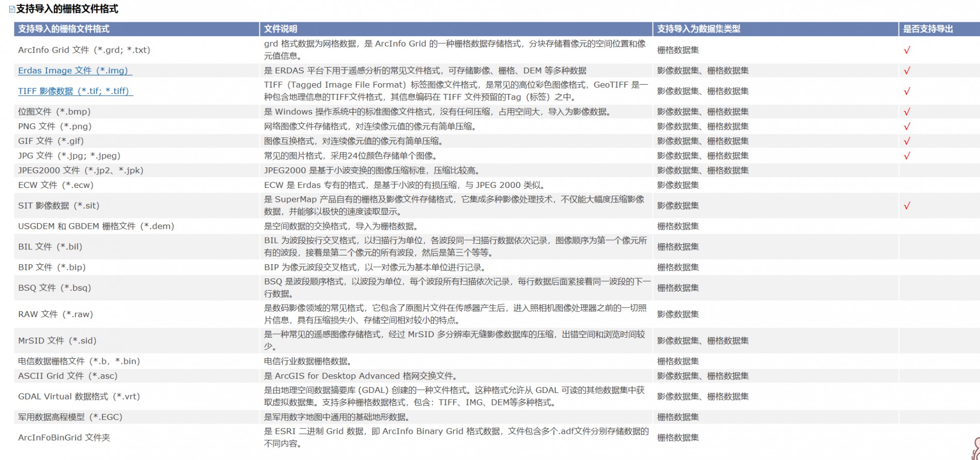The width and height of the screenshot is (980, 460).
Task: Select the ECW 文件 (*.ecw) cell
Action: coord(136,185)
